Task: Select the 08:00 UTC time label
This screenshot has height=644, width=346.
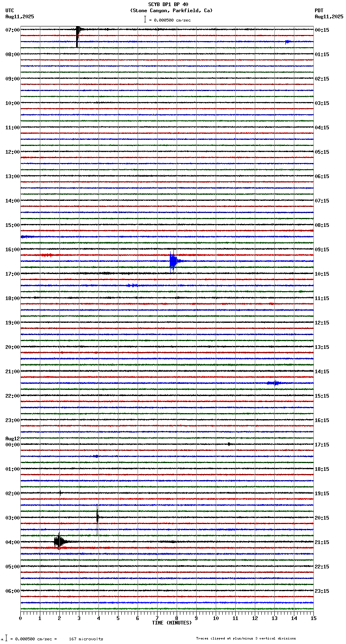Action: pos(13,54)
